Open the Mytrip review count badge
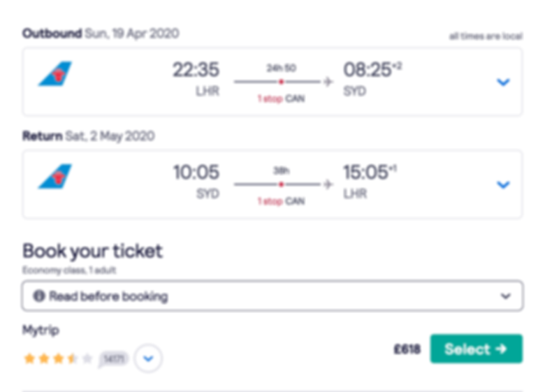This screenshot has height=392, width=545. [x=114, y=358]
